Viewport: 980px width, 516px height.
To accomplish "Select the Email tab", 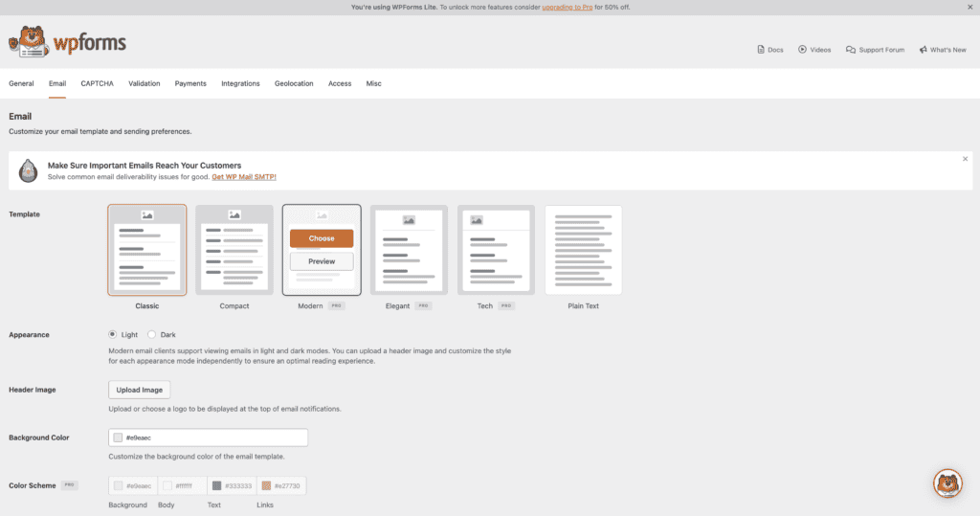I will coord(57,83).
